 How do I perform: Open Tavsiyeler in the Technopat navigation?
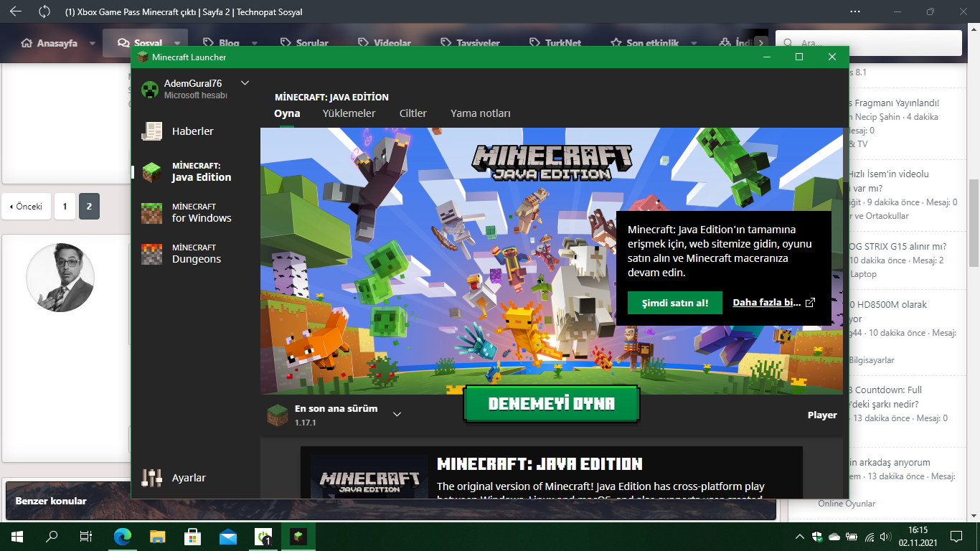tap(470, 43)
